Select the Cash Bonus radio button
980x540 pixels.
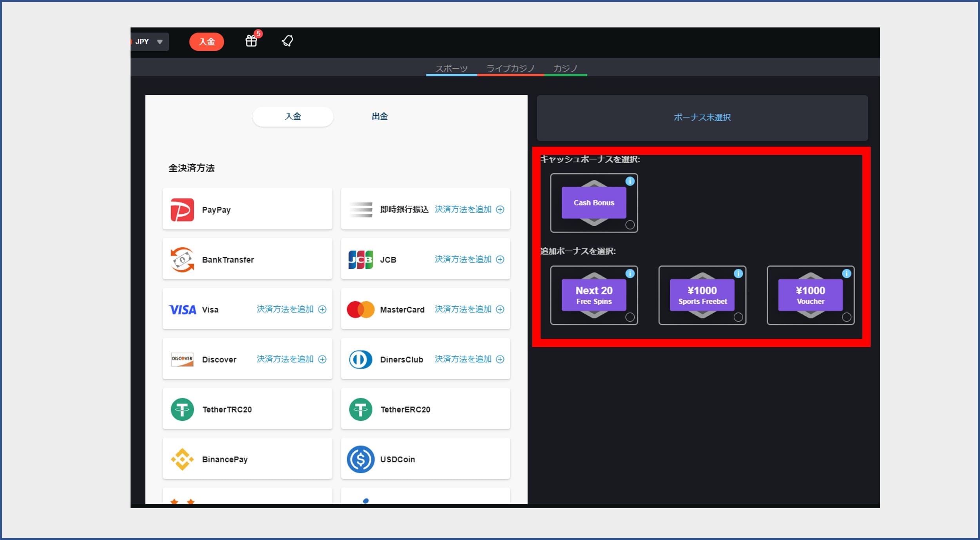[x=630, y=225]
